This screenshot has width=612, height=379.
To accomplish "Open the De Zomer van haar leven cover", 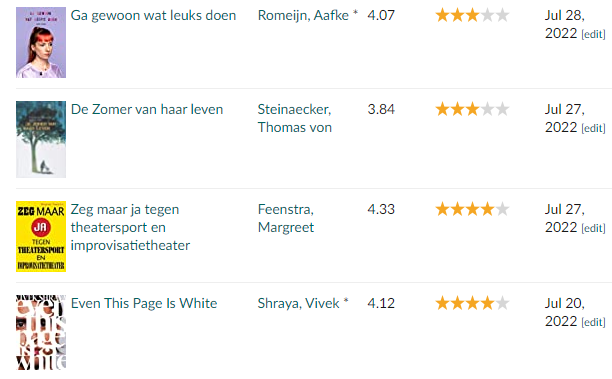I will pos(41,139).
